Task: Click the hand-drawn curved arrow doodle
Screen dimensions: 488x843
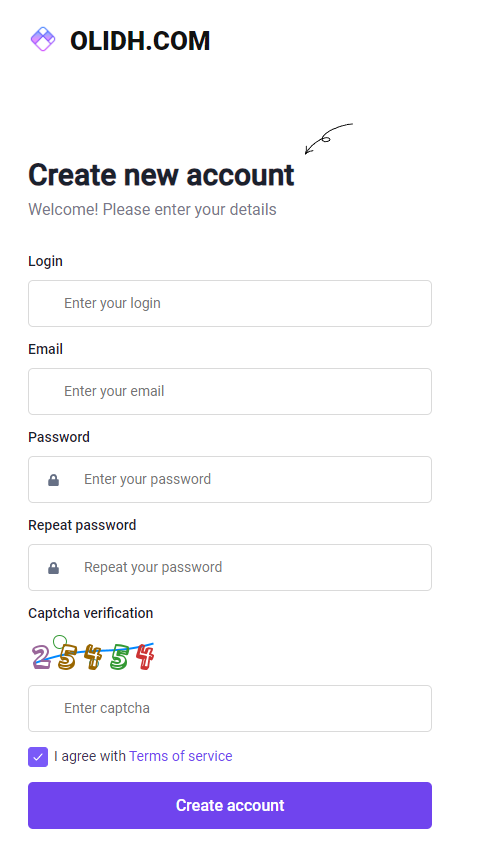Action: coord(328,138)
